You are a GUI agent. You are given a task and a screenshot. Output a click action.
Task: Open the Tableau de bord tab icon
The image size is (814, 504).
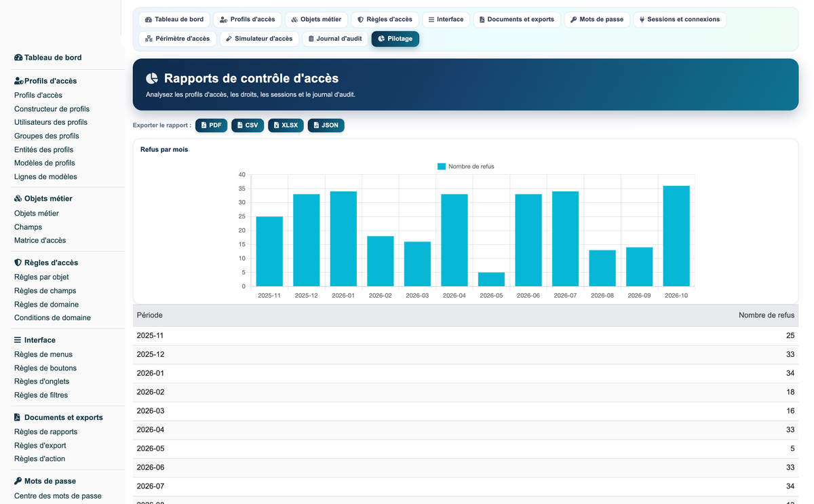(149, 20)
